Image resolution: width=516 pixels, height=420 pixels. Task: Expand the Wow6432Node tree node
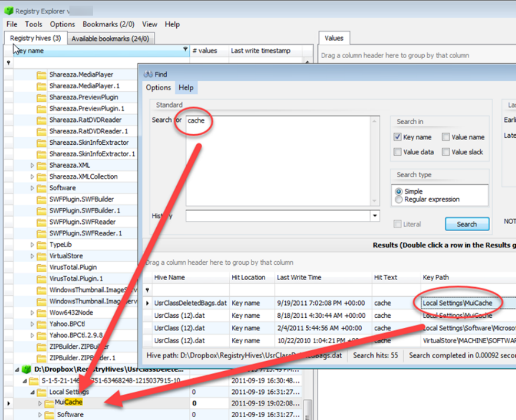pyautogui.click(x=32, y=312)
